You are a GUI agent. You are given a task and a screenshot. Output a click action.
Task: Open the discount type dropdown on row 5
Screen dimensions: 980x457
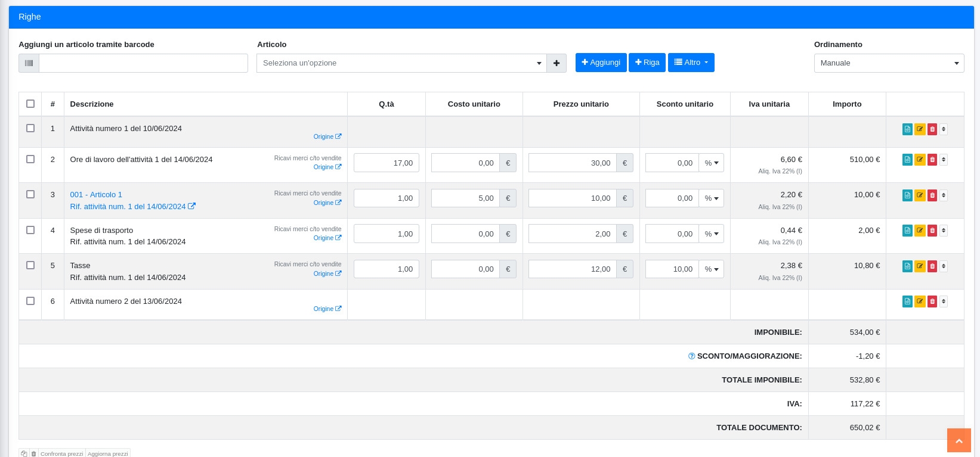click(711, 269)
